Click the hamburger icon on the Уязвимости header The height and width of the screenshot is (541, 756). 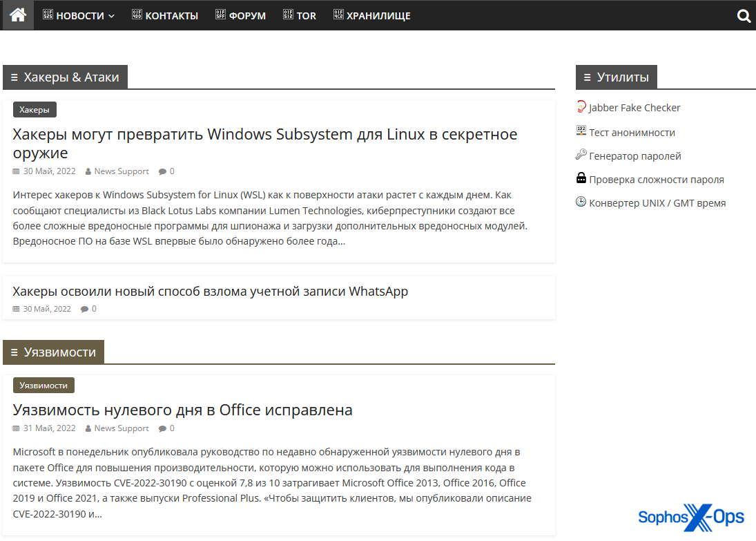(14, 352)
